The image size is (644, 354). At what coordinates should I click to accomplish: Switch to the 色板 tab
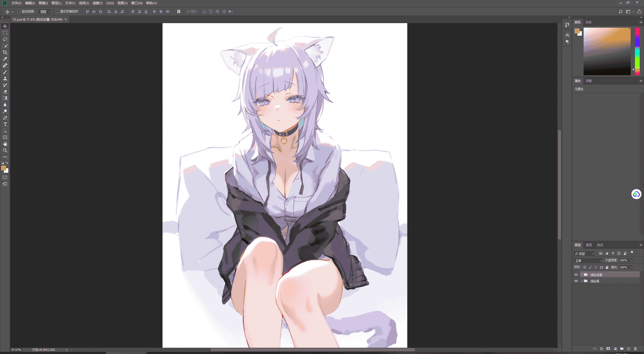pos(588,22)
